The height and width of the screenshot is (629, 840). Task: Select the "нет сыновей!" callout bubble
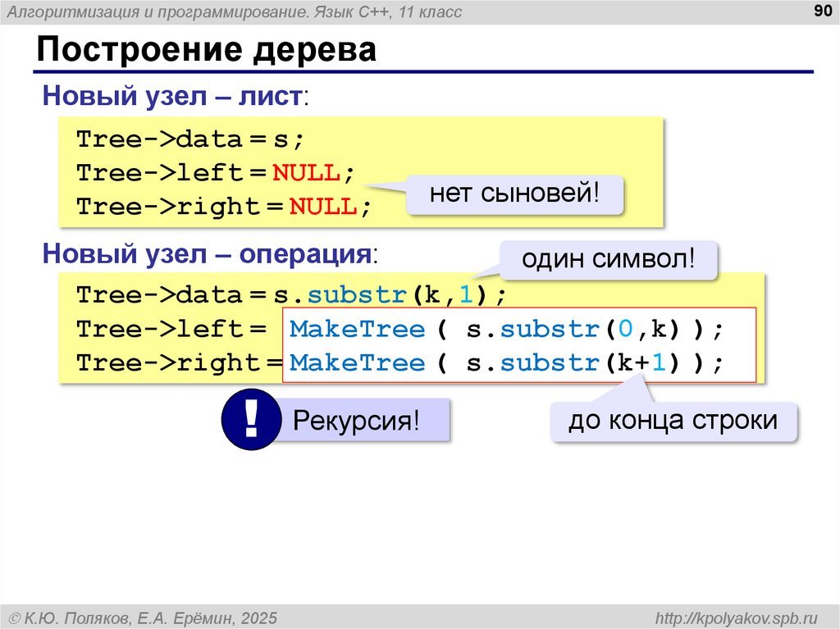click(515, 194)
